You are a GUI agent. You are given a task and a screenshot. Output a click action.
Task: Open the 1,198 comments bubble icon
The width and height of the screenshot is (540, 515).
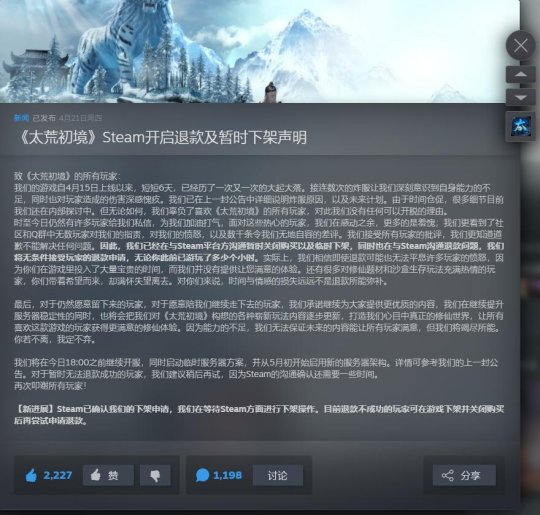click(x=202, y=475)
